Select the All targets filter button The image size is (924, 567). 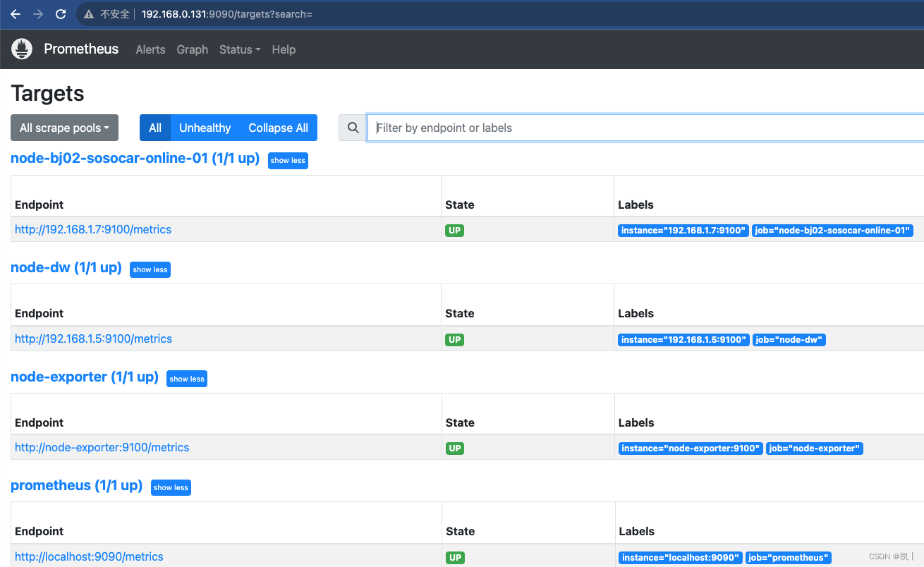[155, 128]
